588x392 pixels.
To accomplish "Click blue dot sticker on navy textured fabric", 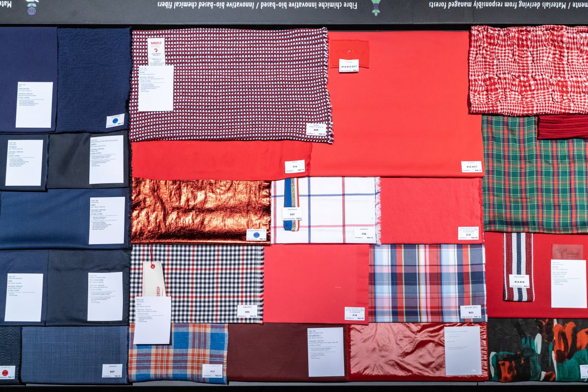I will [x=115, y=121].
